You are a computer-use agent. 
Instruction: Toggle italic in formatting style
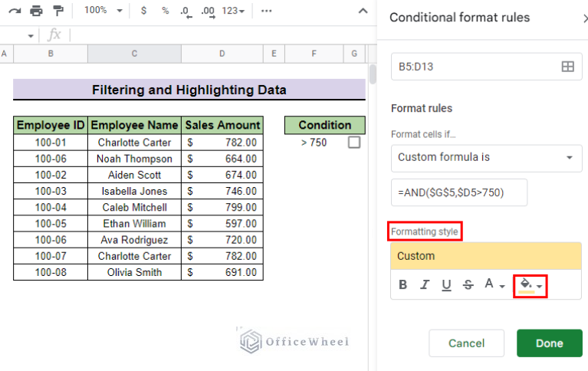tap(425, 284)
